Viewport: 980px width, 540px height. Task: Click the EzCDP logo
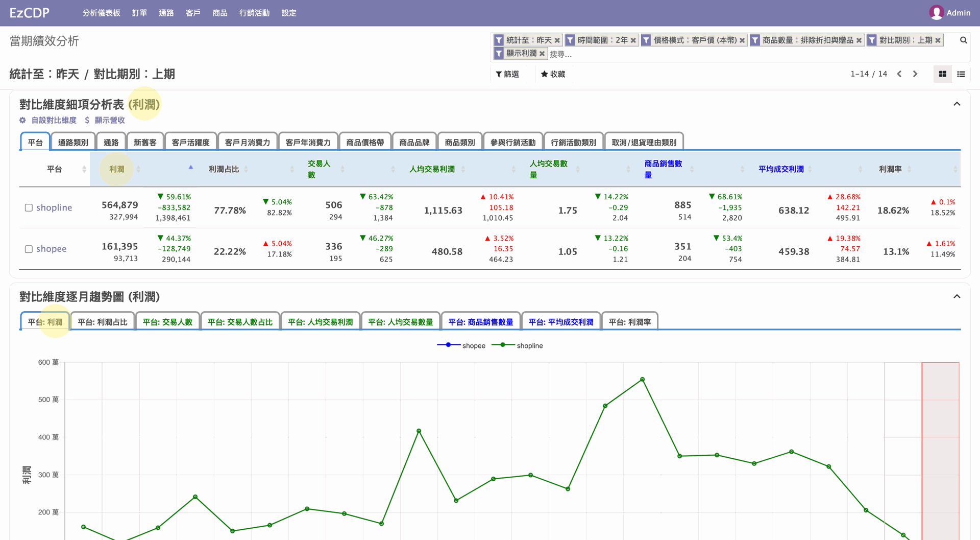point(30,13)
